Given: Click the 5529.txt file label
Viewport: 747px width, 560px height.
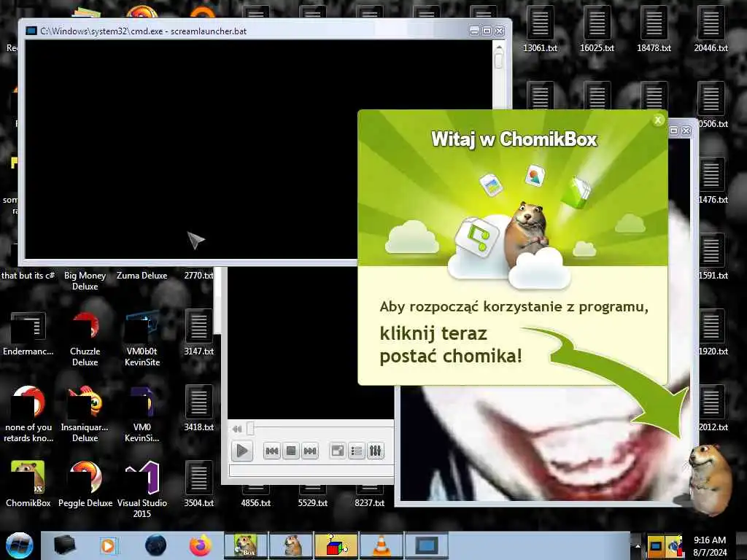Looking at the screenshot, I should (312, 503).
